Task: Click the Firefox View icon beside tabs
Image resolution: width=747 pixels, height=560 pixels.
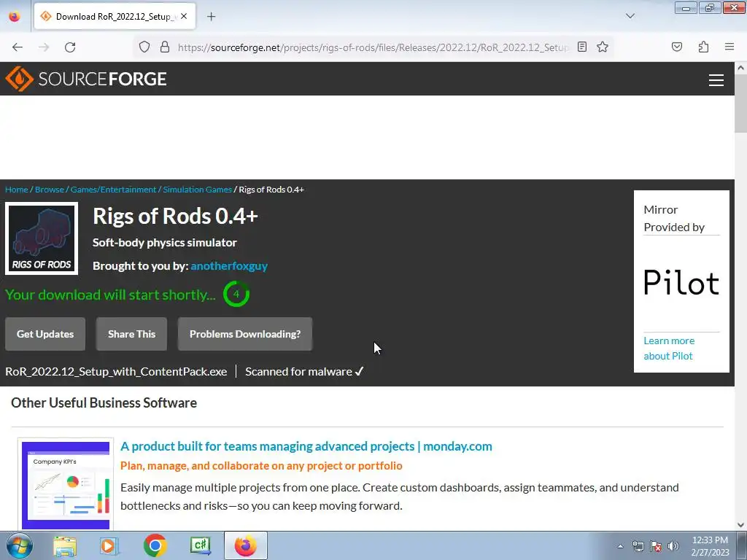Action: [15, 17]
